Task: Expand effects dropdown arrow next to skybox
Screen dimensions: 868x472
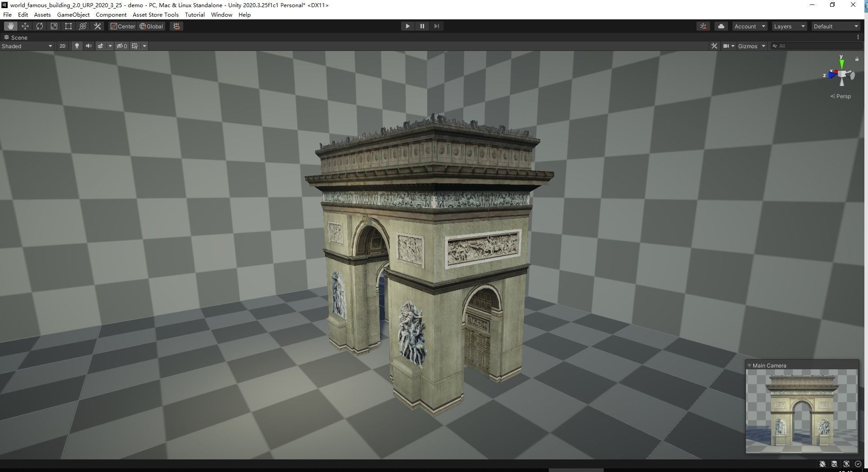Action: click(x=110, y=46)
